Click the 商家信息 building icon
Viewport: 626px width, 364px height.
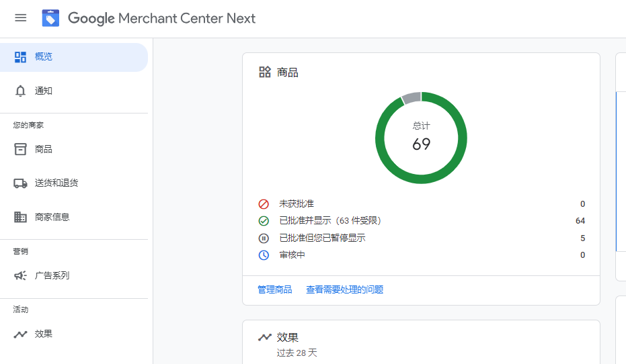(x=21, y=217)
